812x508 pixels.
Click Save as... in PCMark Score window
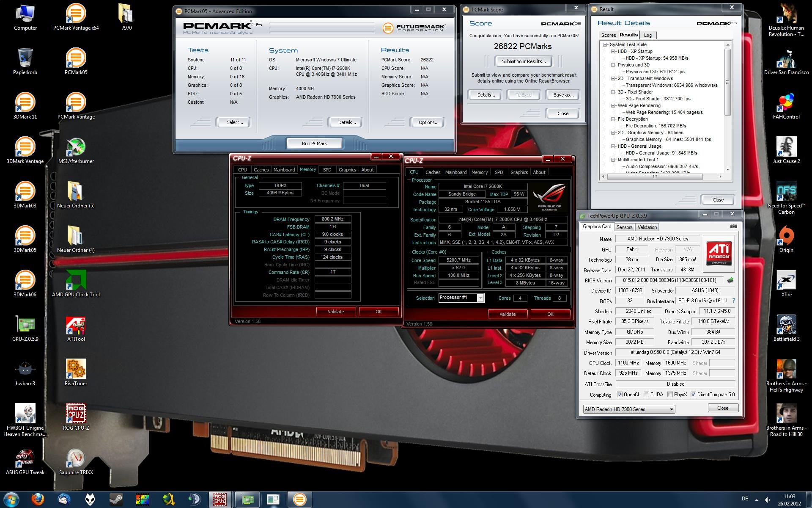(563, 95)
